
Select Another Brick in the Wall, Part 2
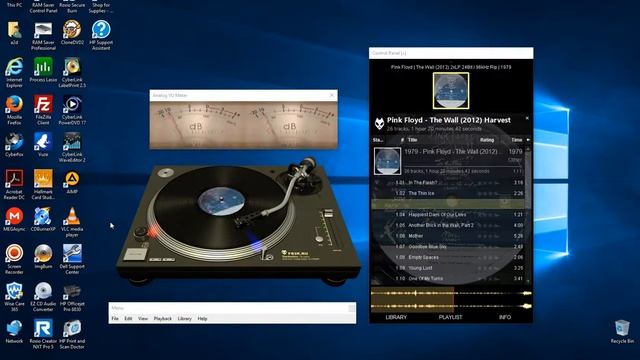click(449, 225)
